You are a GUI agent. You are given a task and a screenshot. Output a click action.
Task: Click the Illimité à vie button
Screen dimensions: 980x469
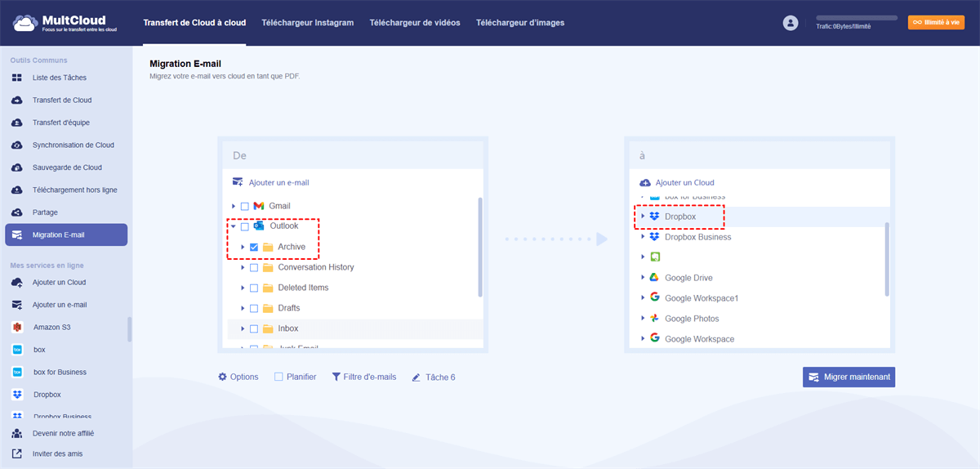pos(936,23)
